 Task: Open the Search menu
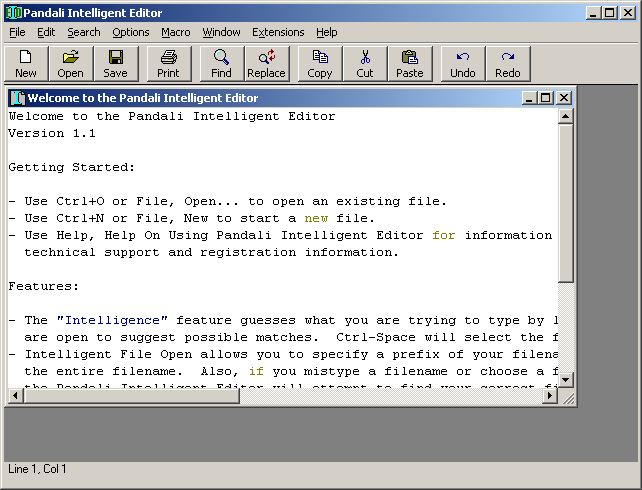tap(84, 32)
